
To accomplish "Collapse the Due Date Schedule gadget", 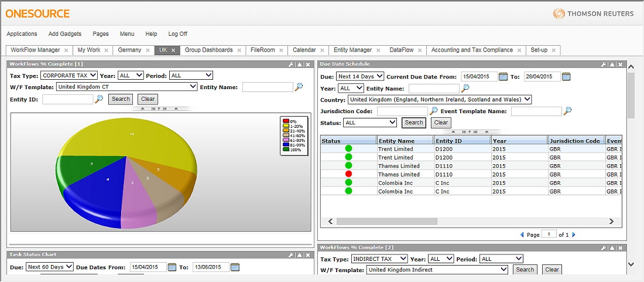I will [612, 64].
